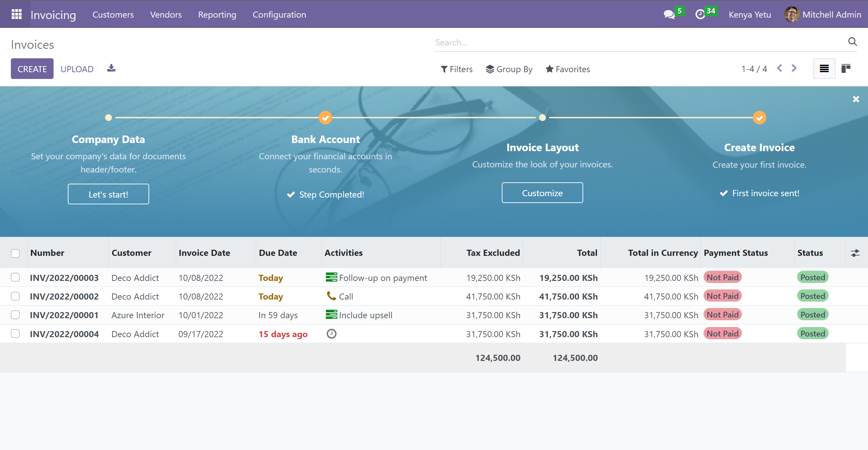Select all invoices with the header checkbox
This screenshot has height=450, width=868.
(x=15, y=253)
